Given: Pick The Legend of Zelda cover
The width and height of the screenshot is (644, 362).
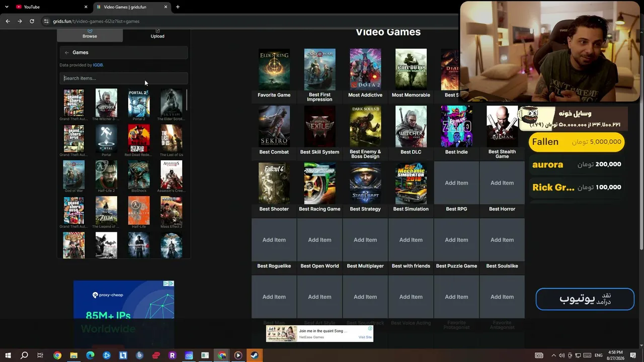Looking at the screenshot, I should click(106, 210).
